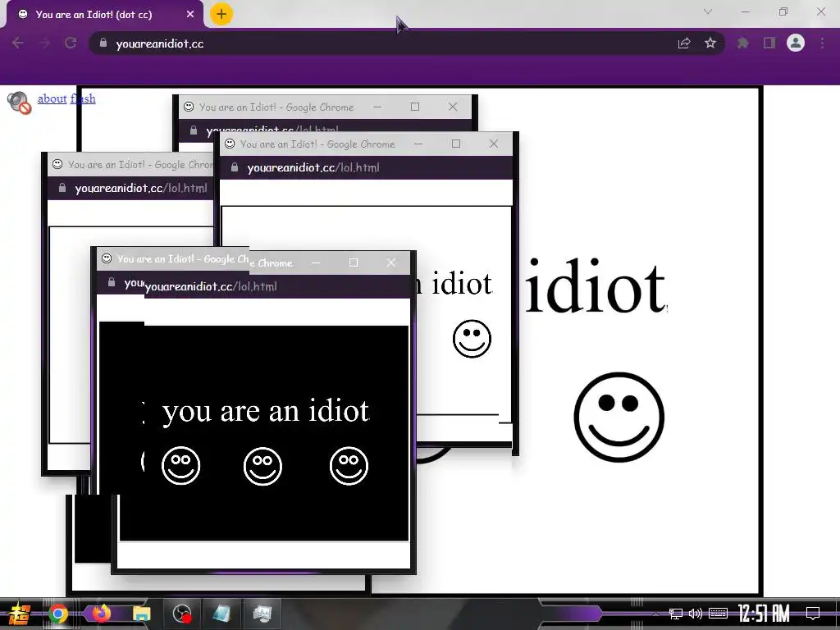Reload the page with the refresh icon

[x=71, y=43]
